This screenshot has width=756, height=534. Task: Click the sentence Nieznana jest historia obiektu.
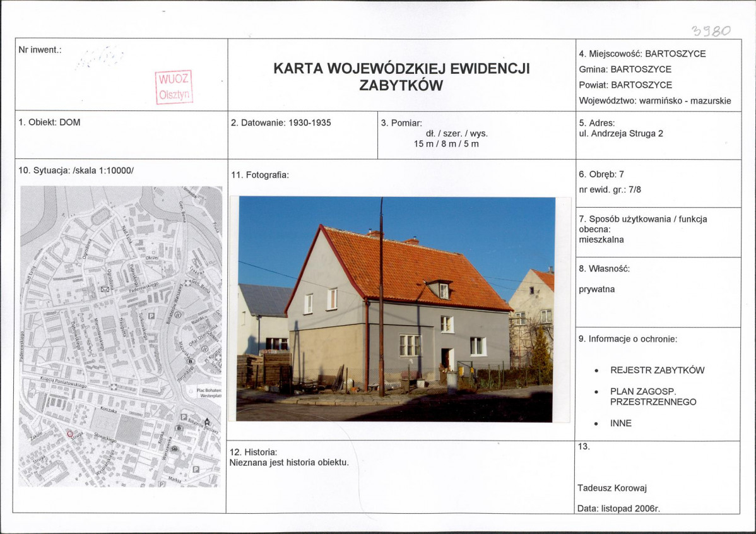(289, 463)
